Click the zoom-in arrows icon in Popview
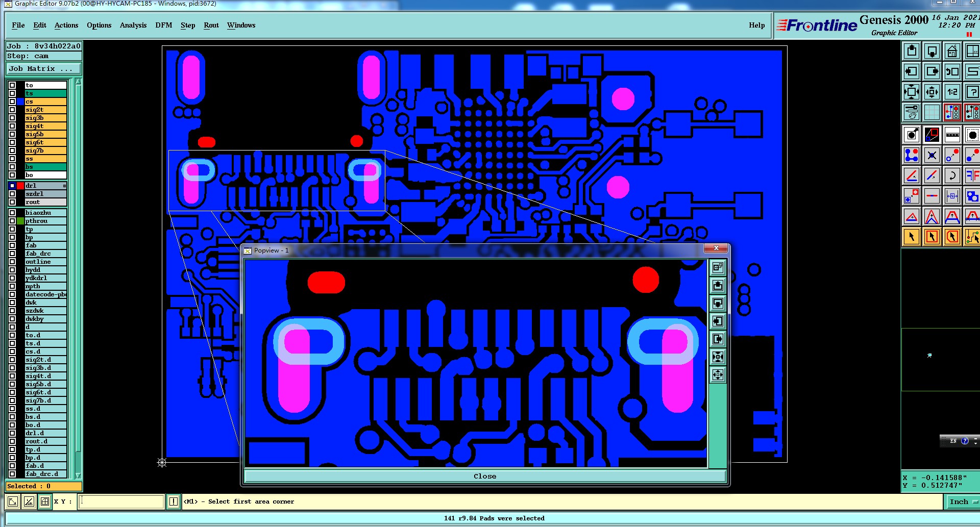 tap(718, 357)
